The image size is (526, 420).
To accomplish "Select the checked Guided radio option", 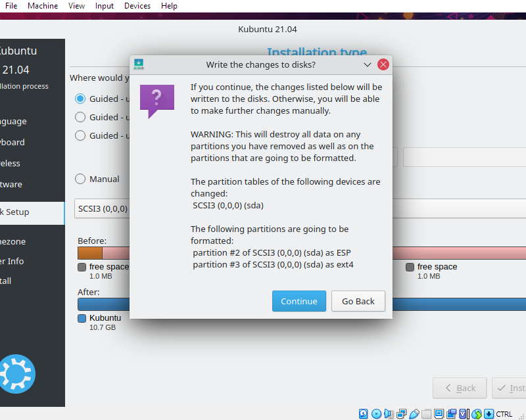I will (80, 99).
